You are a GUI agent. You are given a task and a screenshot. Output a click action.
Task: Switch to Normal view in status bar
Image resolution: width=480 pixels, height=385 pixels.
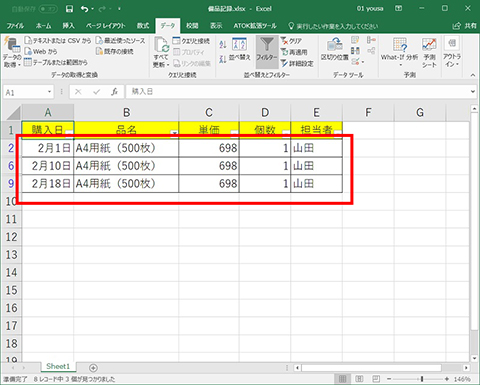342,379
